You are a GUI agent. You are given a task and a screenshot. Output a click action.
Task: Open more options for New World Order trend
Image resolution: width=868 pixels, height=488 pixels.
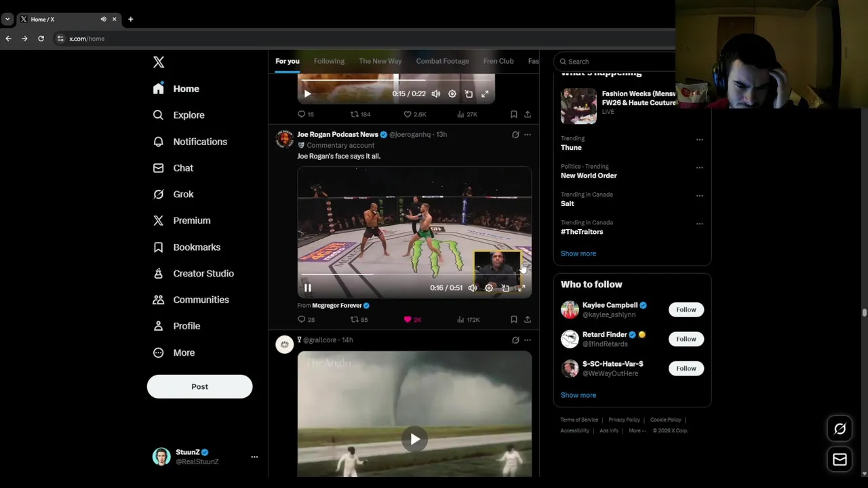point(699,167)
